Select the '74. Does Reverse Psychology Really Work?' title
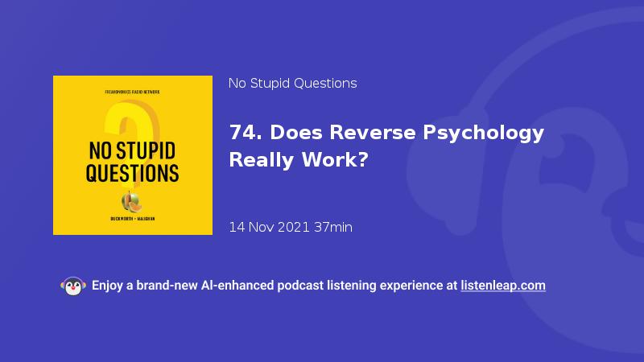This screenshot has height=362, width=644. click(x=386, y=146)
